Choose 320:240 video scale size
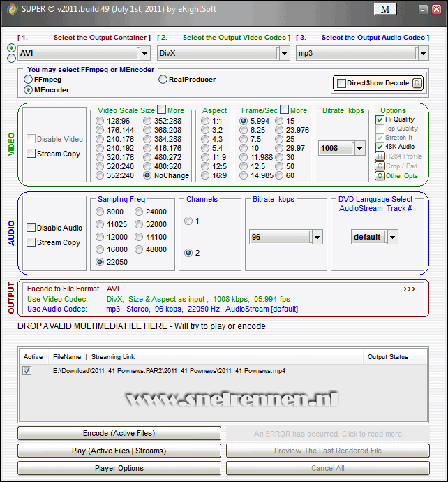Image resolution: width=448 pixels, height=482 pixels. point(100,166)
